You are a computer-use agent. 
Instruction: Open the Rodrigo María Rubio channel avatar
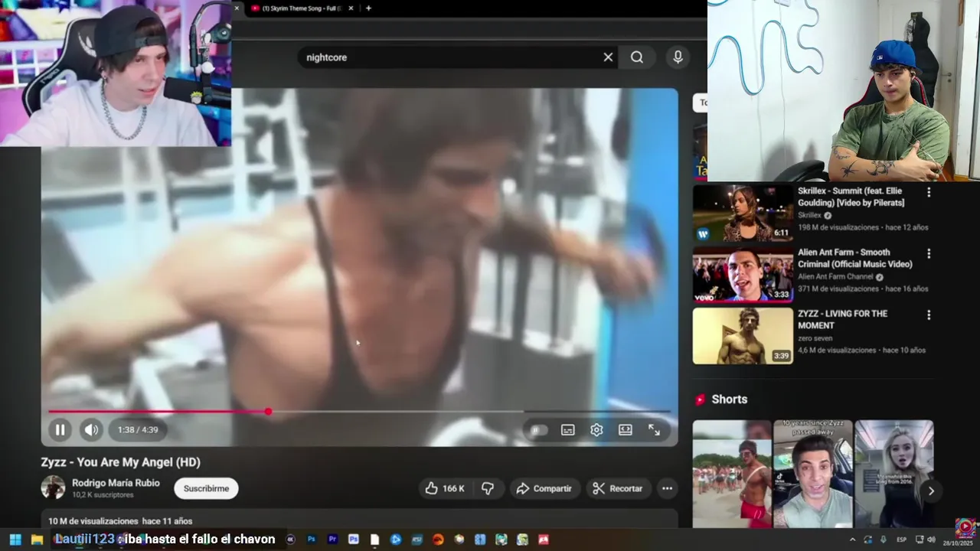[53, 487]
